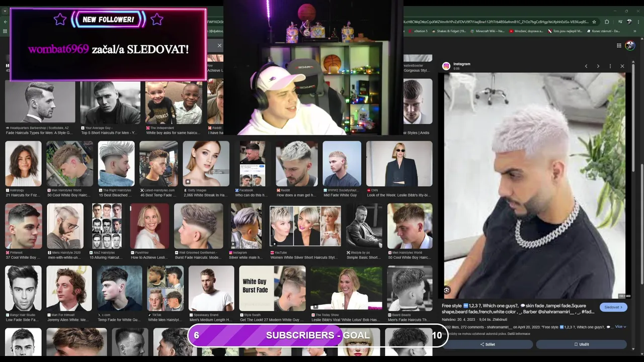Open the Minecraft Wiki bookmark
644x362 pixels.
(487, 31)
